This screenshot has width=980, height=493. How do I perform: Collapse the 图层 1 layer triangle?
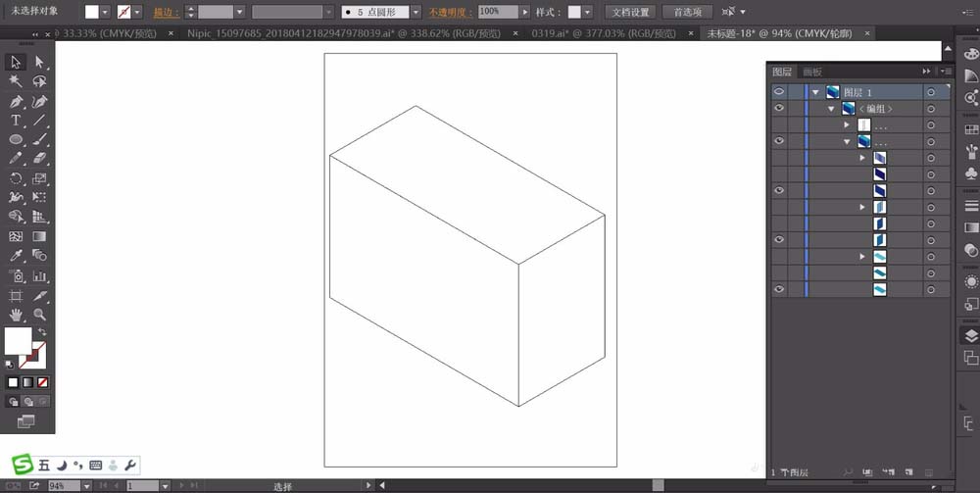click(815, 92)
